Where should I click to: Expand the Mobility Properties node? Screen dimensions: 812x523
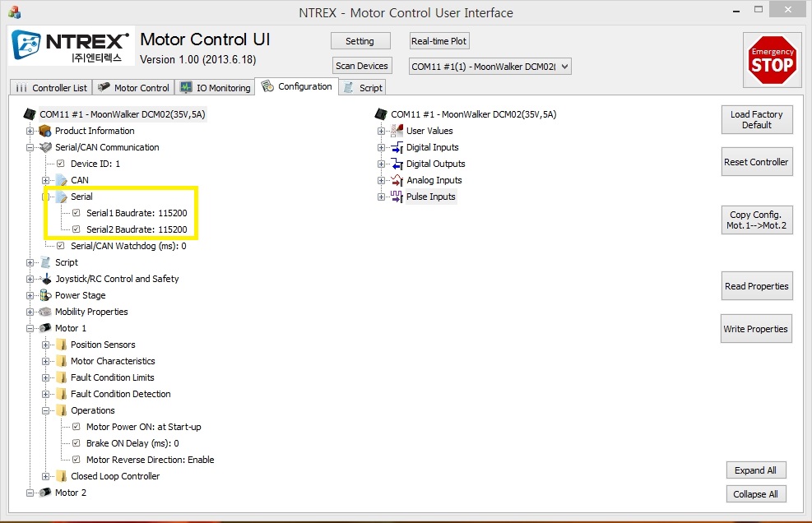tap(30, 312)
